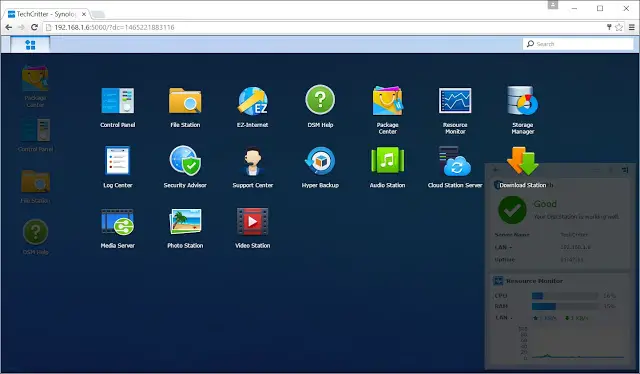Image resolution: width=640 pixels, height=374 pixels.
Task: Launch Hyper Backup
Action: tap(320, 167)
